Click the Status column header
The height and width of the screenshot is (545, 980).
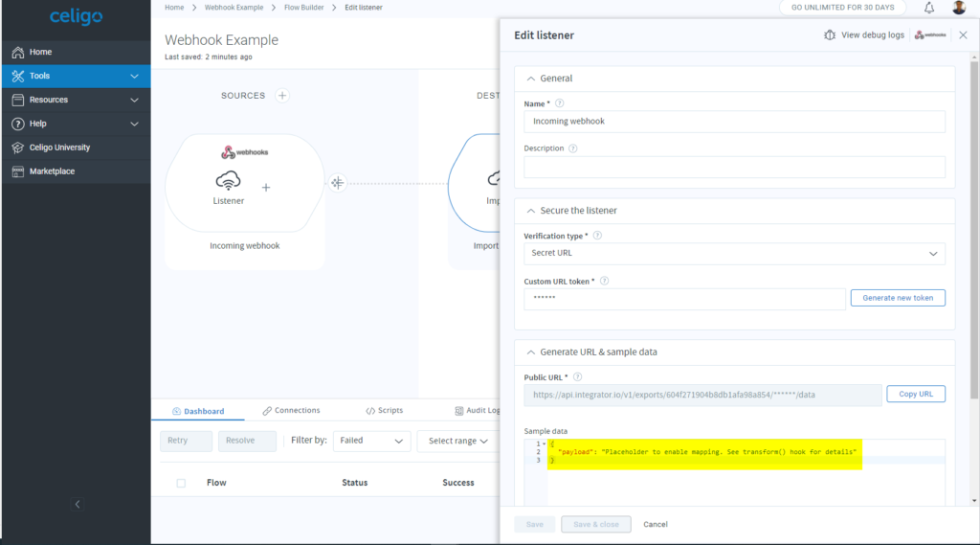click(354, 483)
